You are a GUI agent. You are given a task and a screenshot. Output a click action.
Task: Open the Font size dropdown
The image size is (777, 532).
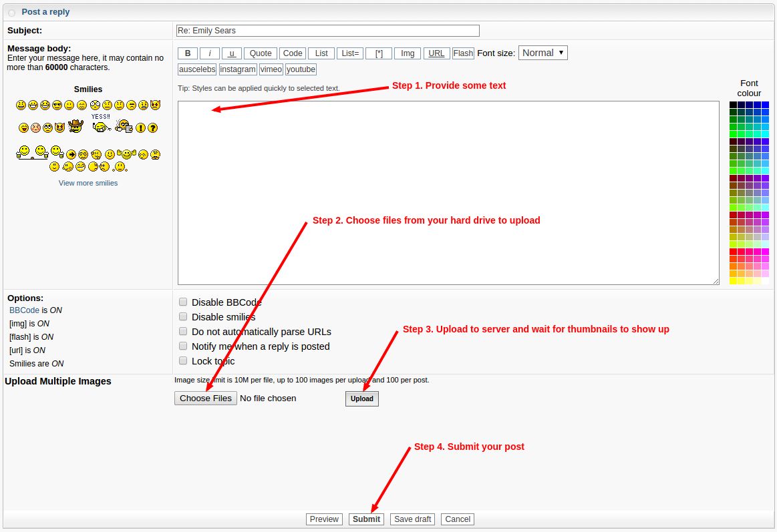point(542,53)
